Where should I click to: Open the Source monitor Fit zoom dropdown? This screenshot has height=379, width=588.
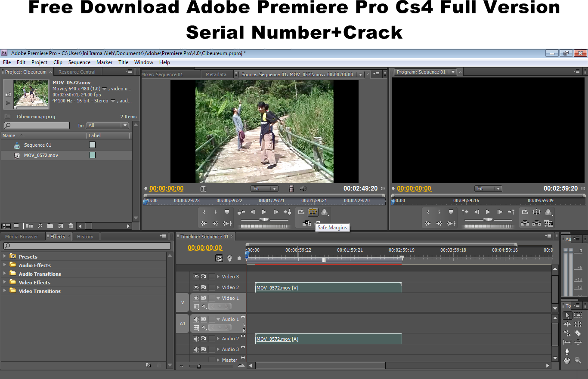(264, 188)
